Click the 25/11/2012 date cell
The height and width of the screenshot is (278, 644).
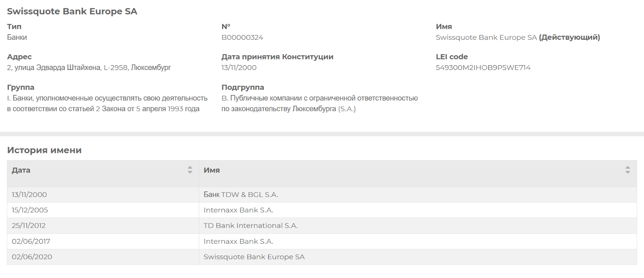point(29,226)
